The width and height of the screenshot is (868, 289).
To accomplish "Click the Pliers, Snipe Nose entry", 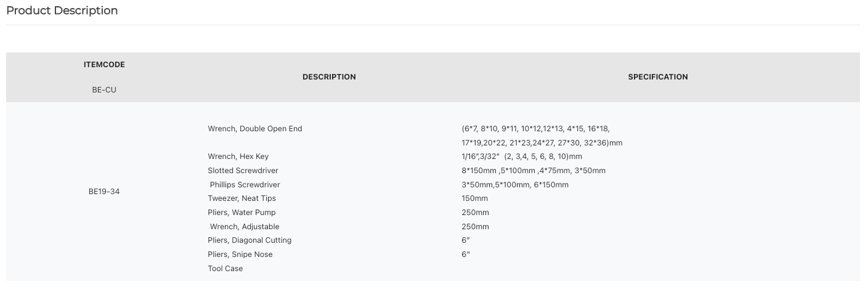I will pyautogui.click(x=240, y=254).
